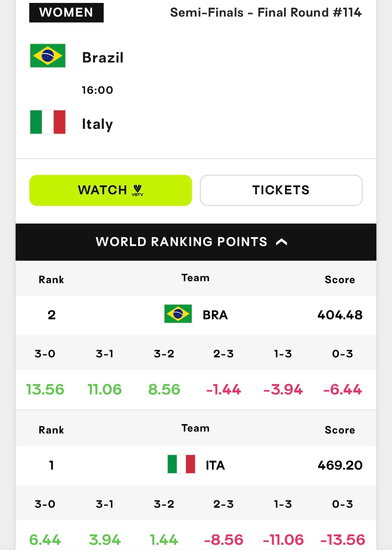The width and height of the screenshot is (392, 550).
Task: Click the Italy flag in match header
Action: tap(48, 122)
